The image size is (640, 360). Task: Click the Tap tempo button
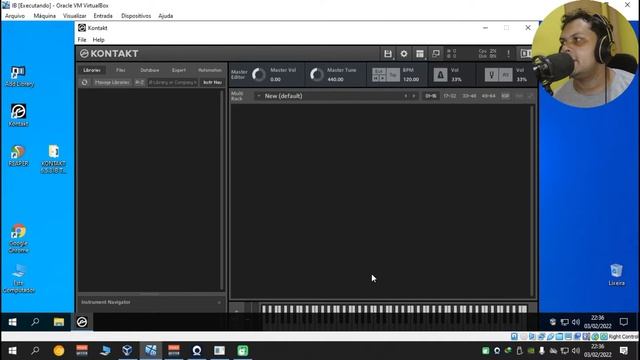tap(393, 75)
